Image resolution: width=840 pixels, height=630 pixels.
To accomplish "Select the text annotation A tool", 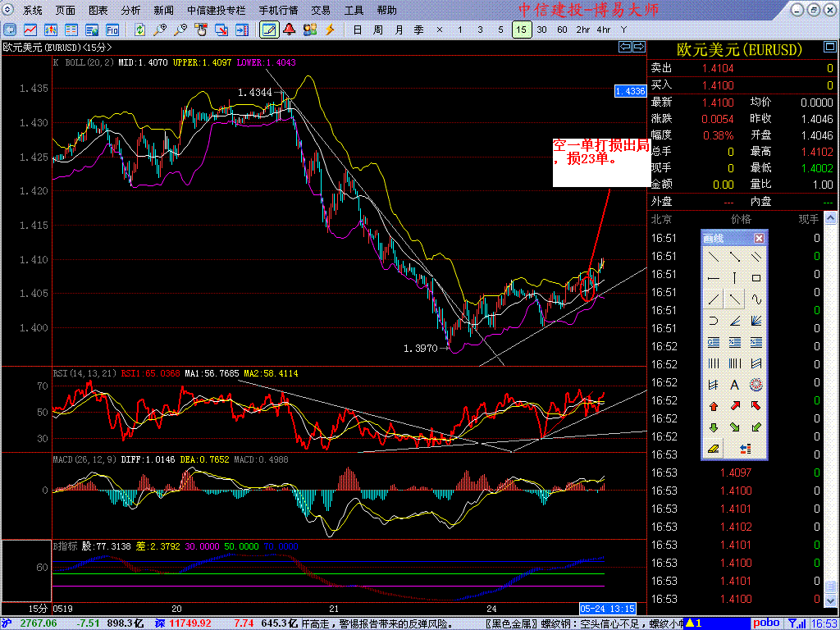I will [735, 384].
